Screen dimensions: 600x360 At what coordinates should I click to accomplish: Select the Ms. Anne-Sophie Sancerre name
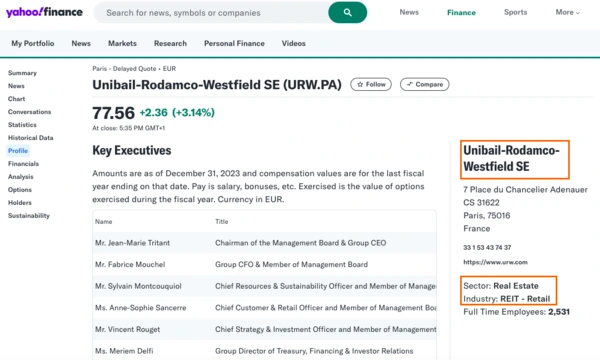click(x=140, y=308)
